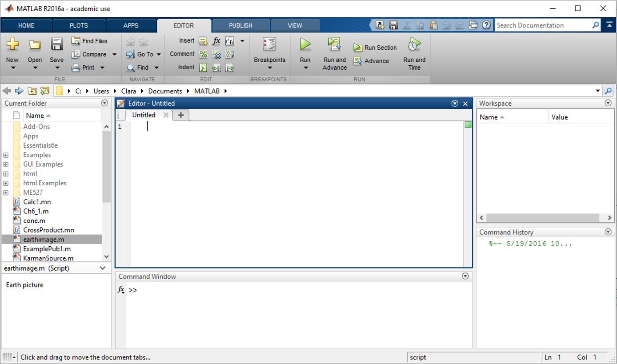Click the fx function browser icon in Command Window
The height and width of the screenshot is (364, 617).
[x=121, y=290]
